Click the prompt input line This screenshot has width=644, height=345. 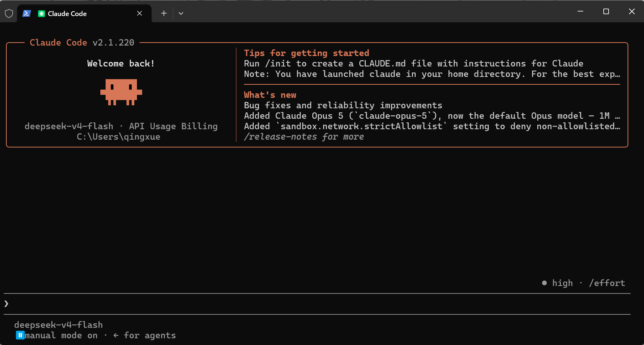(x=317, y=304)
